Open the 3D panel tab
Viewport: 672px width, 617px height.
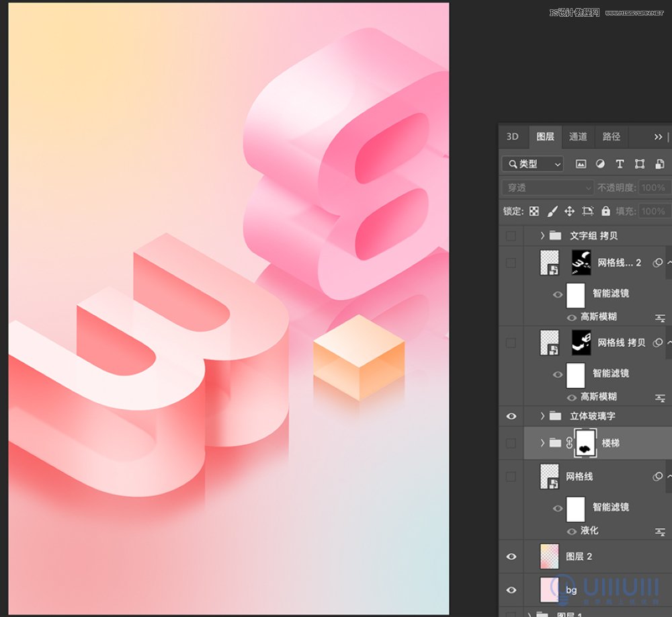click(x=513, y=136)
